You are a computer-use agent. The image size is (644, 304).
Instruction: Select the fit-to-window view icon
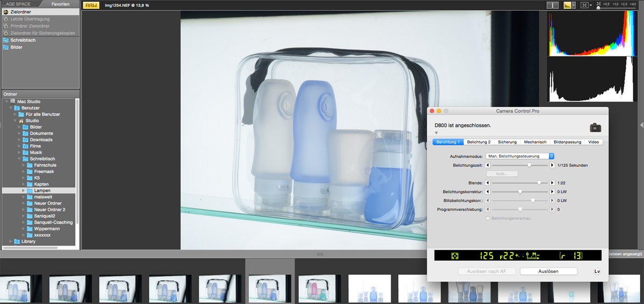pos(584,5)
